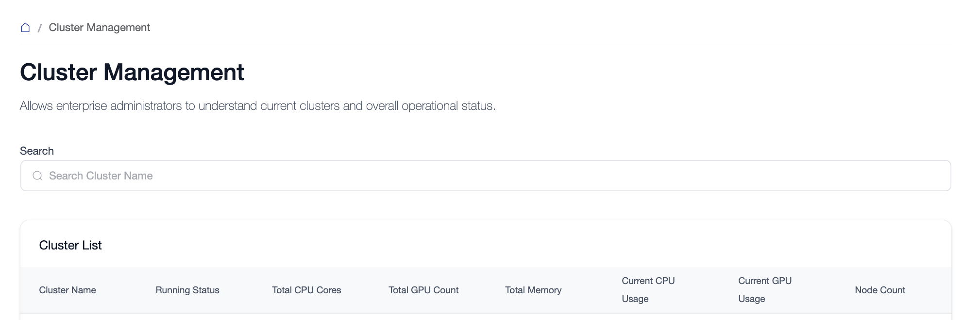Focus the Search Cluster Name input
The height and width of the screenshot is (320, 980).
[340, 176]
